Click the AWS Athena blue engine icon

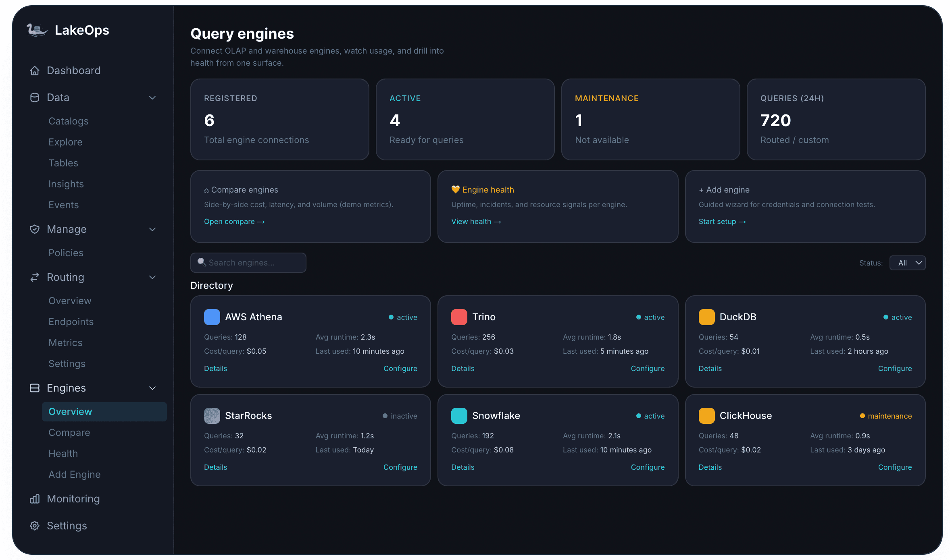(x=212, y=317)
